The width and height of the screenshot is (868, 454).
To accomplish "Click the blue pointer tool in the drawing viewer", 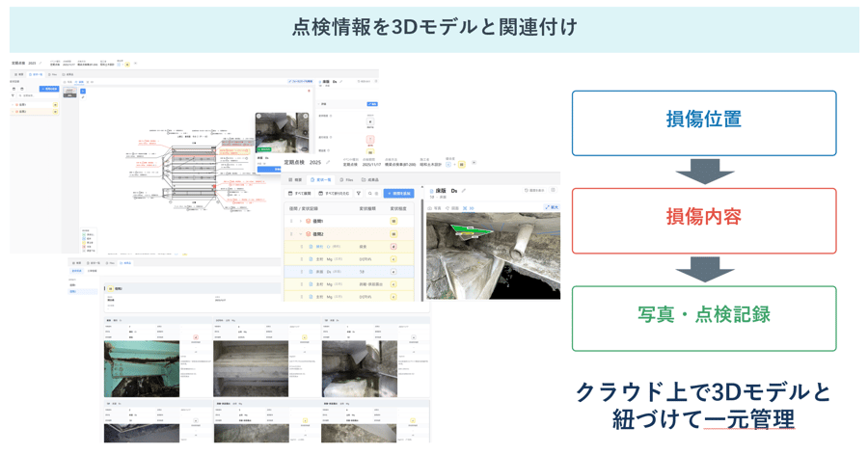I will click(83, 92).
